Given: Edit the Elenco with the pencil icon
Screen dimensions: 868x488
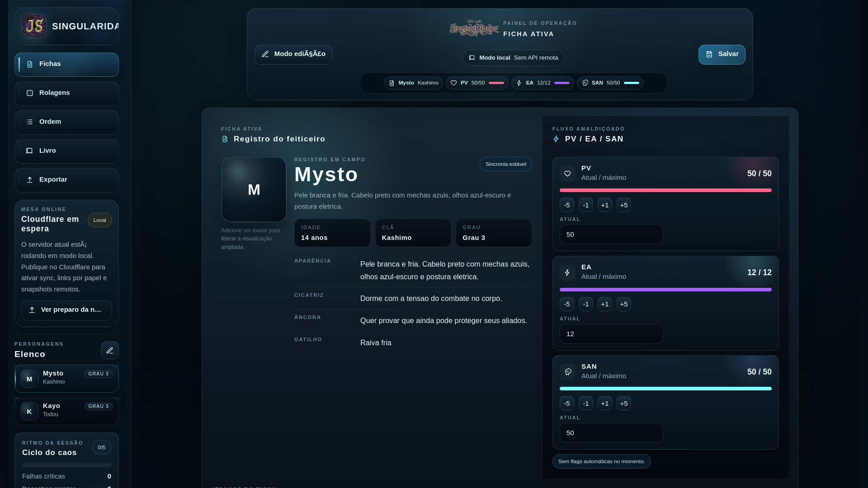Looking at the screenshot, I should tap(110, 350).
